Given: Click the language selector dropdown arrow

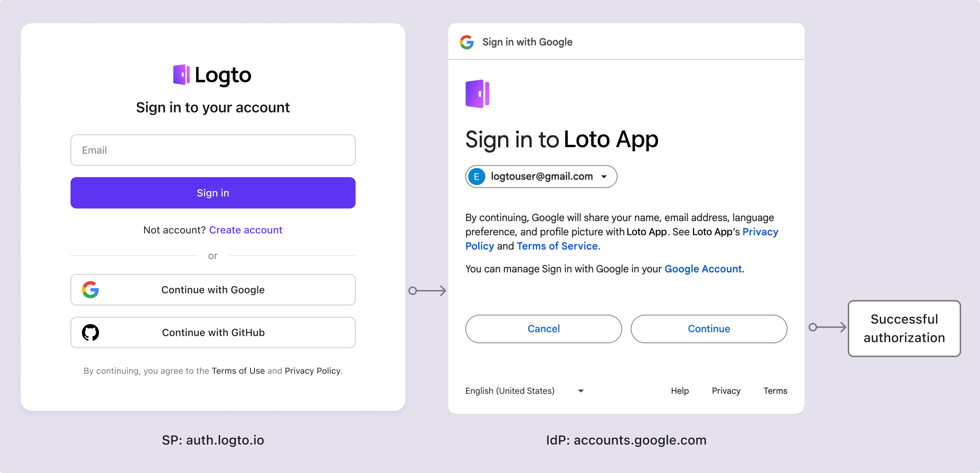Looking at the screenshot, I should (581, 391).
